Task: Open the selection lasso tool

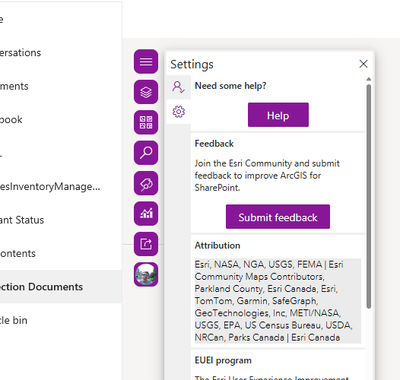Action: pos(146,183)
